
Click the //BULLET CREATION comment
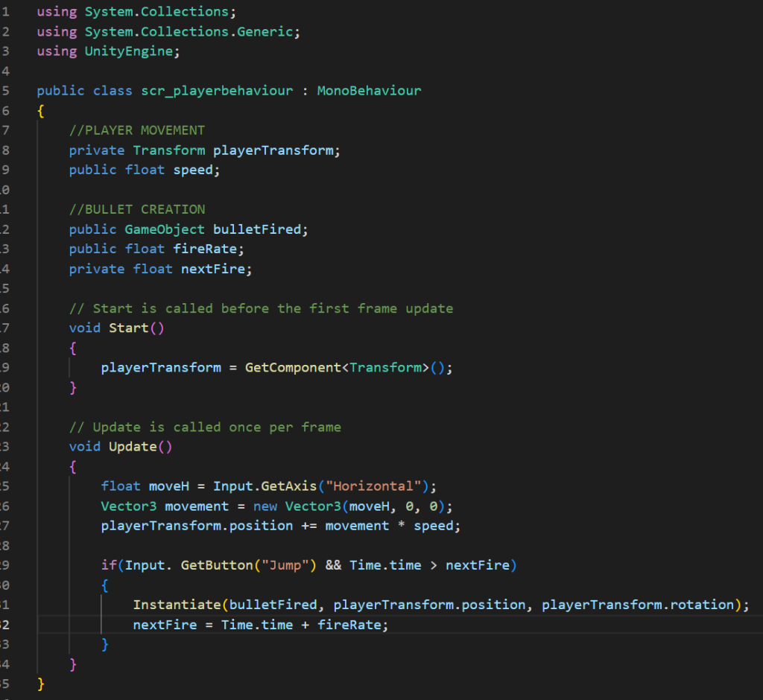pyautogui.click(x=136, y=209)
